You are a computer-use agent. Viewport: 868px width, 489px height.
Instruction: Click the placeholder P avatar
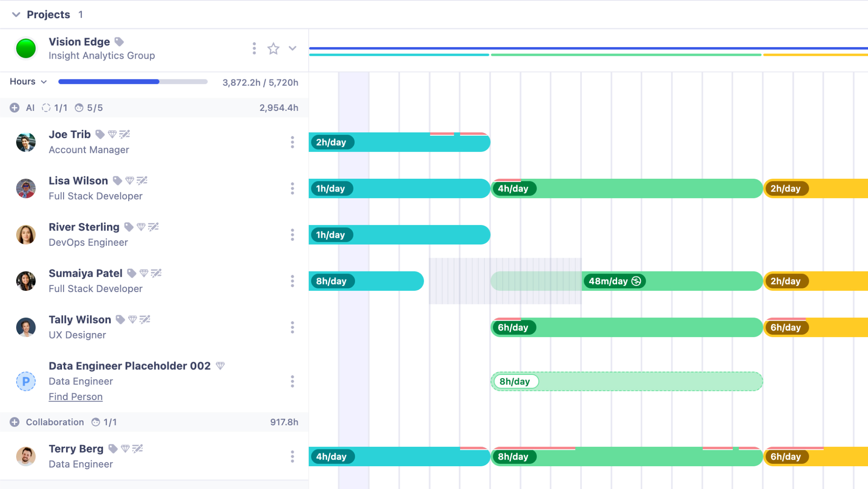[26, 381]
